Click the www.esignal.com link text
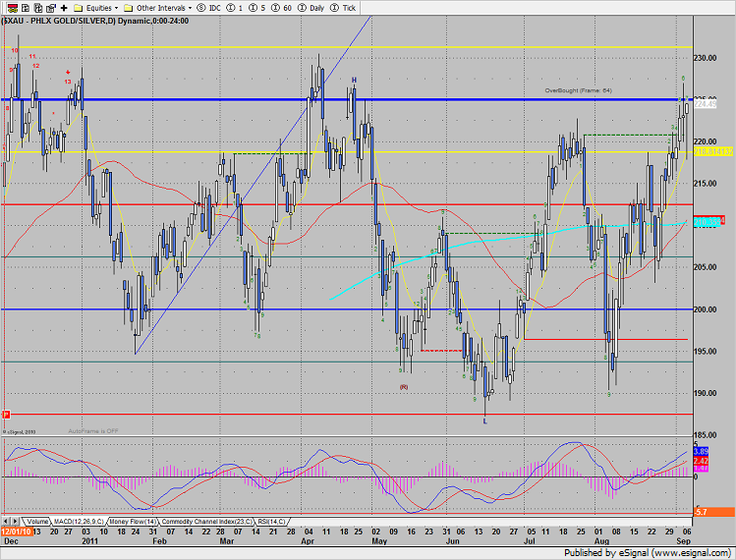This screenshot has height=560, width=736. coord(694,553)
